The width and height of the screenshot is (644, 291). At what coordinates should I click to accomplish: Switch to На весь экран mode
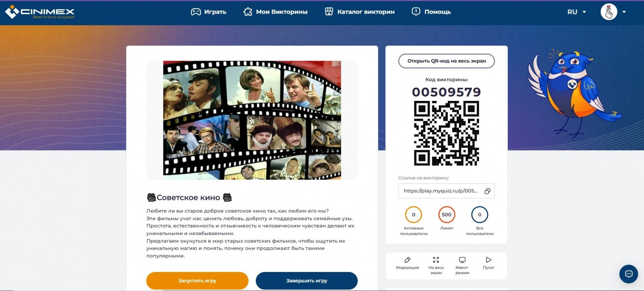436,266
